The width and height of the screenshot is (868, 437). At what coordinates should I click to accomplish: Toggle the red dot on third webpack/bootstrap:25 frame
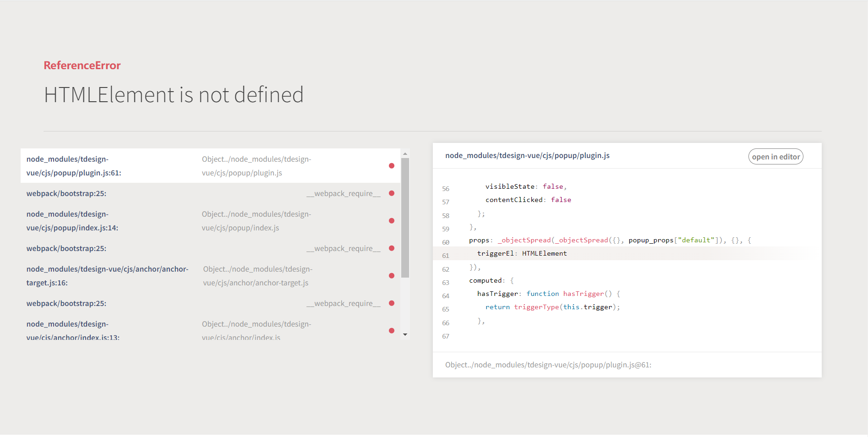tap(392, 303)
